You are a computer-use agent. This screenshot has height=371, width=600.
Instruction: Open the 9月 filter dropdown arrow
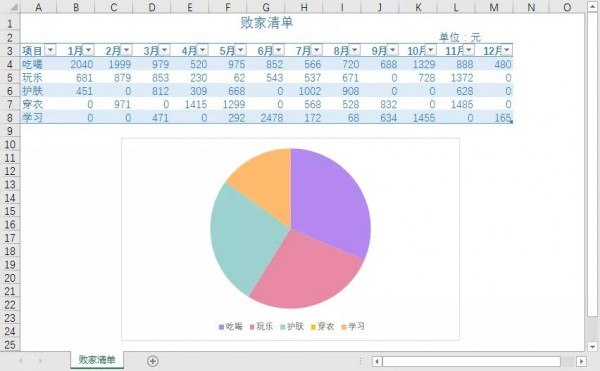[x=393, y=50]
